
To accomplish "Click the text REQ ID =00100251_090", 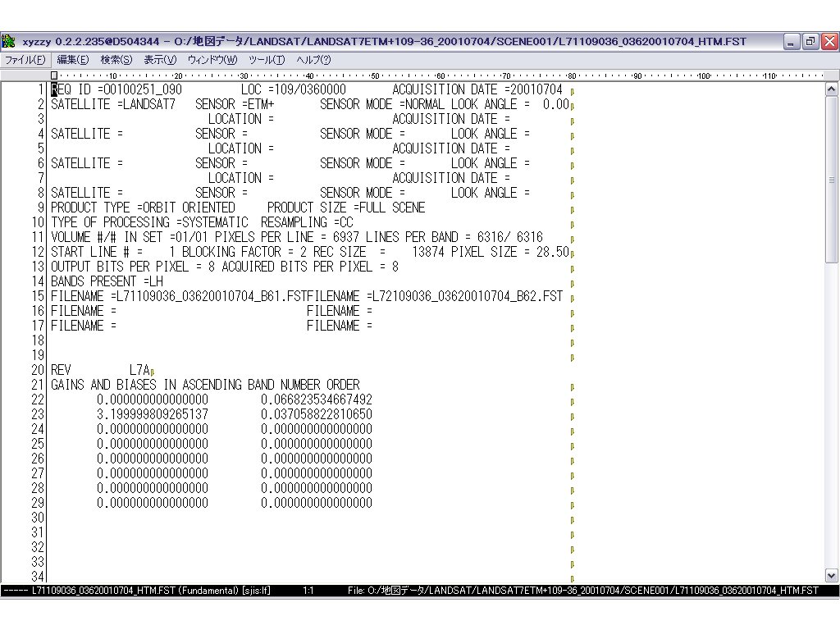I will click(x=116, y=89).
